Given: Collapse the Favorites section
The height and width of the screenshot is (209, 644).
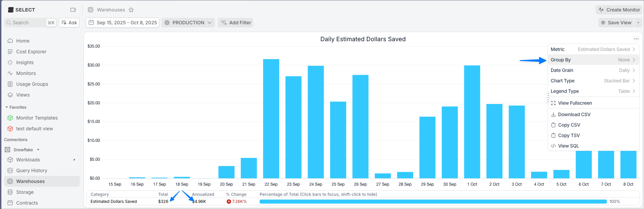Looking at the screenshot, I should (7, 107).
